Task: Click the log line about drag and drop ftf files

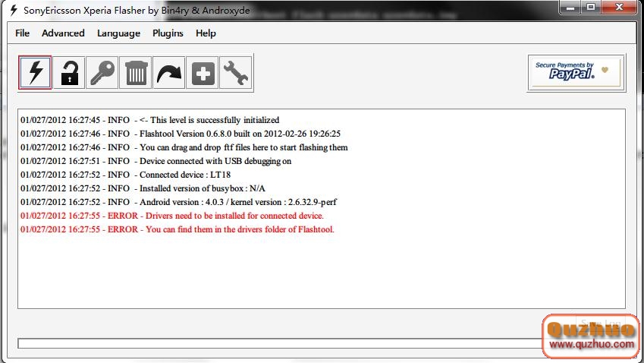Action: click(184, 147)
